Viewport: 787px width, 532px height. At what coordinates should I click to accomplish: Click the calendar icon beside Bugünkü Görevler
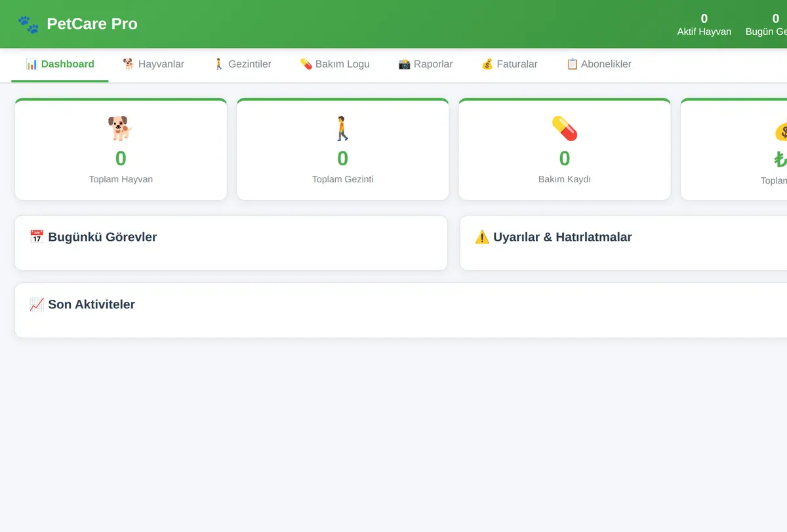coord(37,237)
